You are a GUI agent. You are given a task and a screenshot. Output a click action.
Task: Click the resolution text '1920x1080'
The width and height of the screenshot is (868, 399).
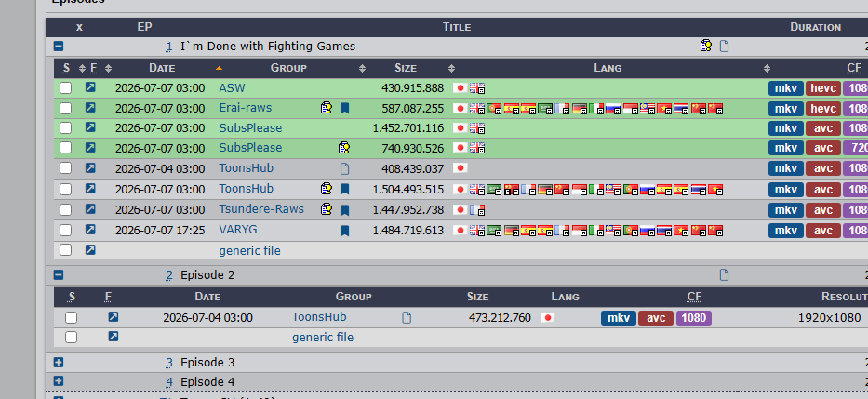pyautogui.click(x=829, y=318)
